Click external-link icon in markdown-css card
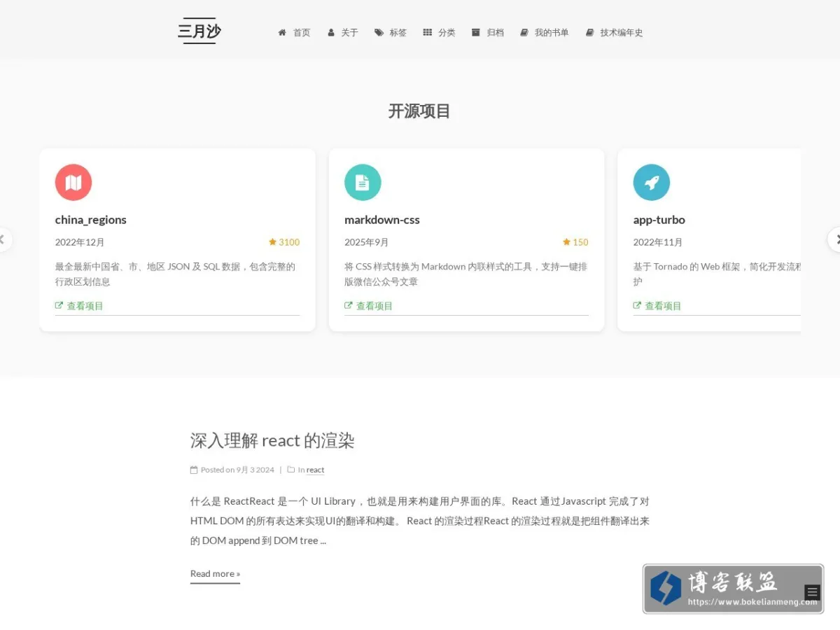 [x=349, y=306]
